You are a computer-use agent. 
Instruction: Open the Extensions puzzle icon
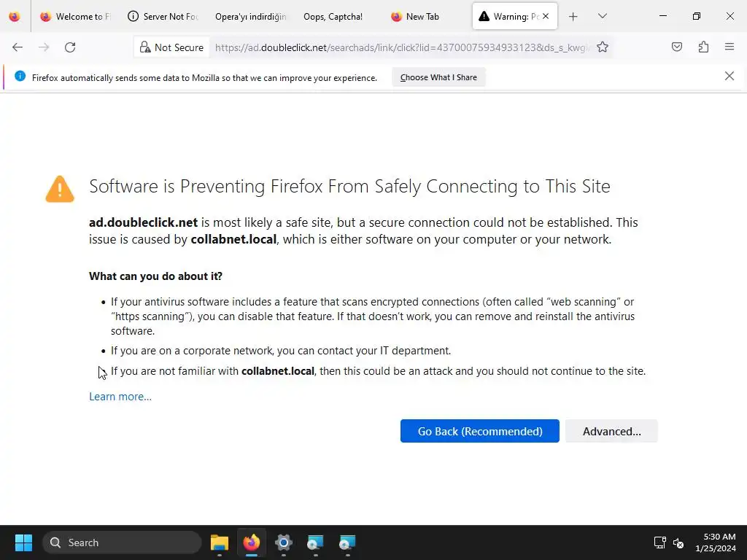point(703,47)
